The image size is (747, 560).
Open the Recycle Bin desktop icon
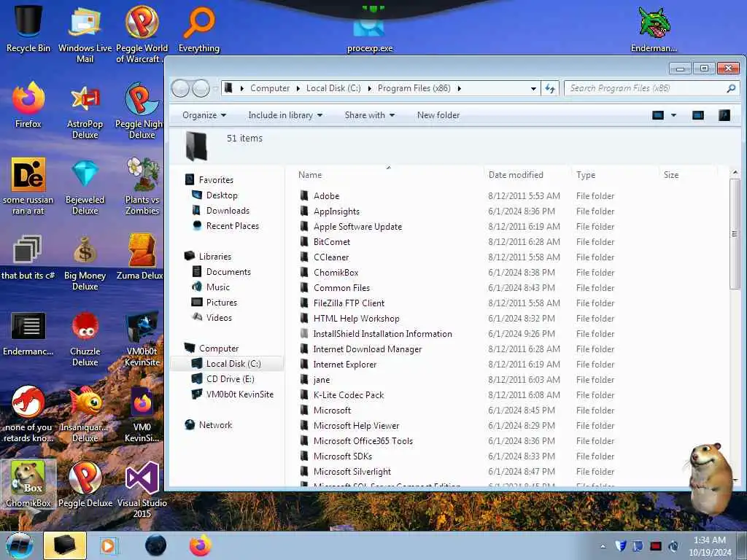28,28
